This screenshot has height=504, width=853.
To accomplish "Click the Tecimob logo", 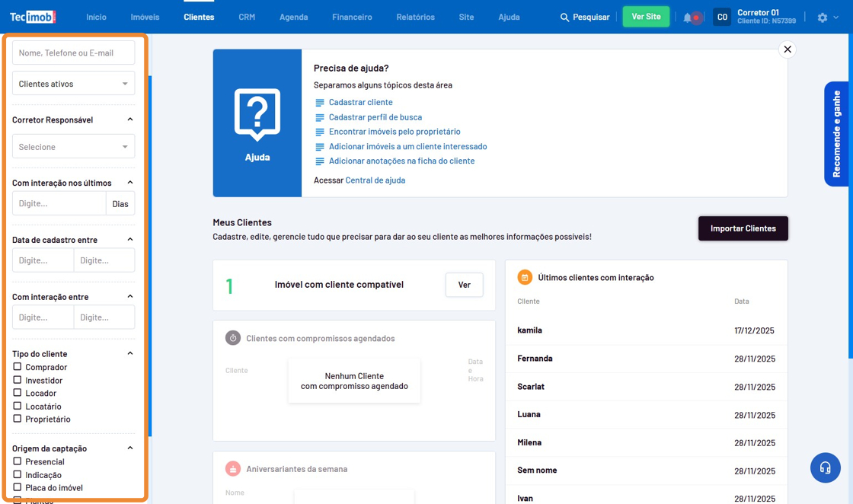I will pyautogui.click(x=32, y=17).
